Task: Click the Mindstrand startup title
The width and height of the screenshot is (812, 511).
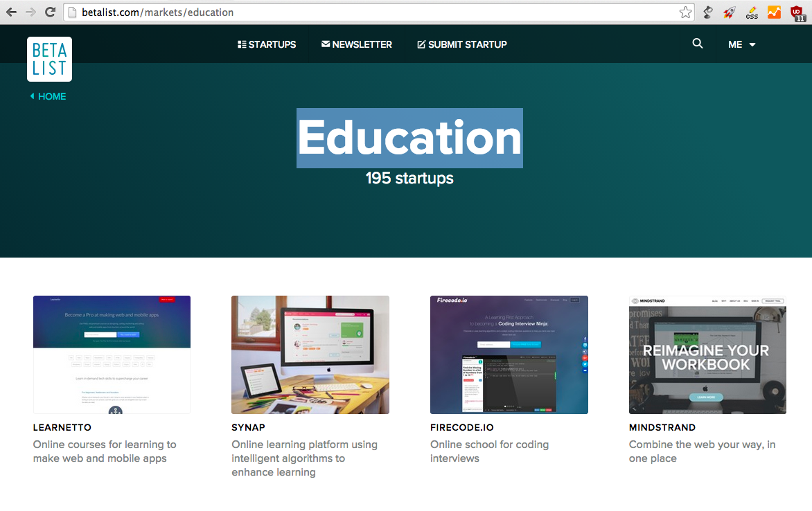Action: click(x=662, y=427)
